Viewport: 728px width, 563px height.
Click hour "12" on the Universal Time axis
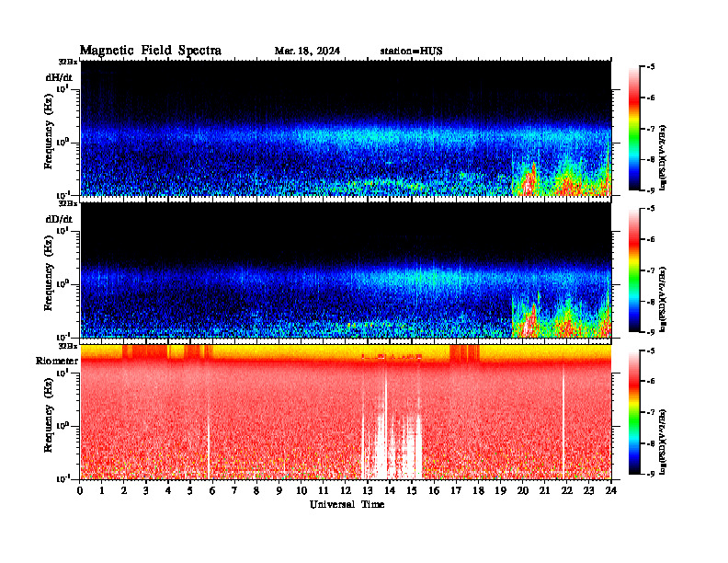click(346, 491)
